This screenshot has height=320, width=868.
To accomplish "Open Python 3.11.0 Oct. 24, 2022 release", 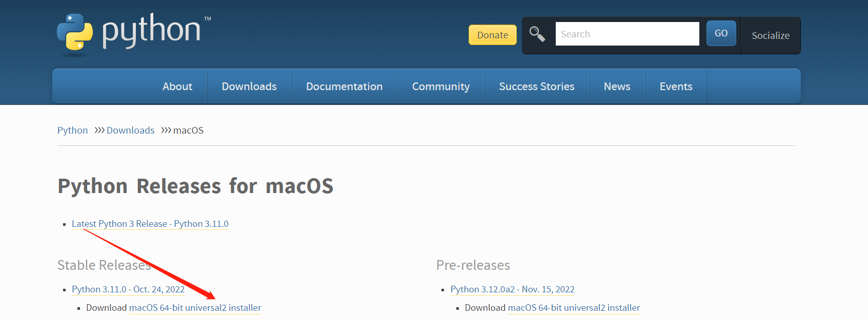I will click(128, 289).
